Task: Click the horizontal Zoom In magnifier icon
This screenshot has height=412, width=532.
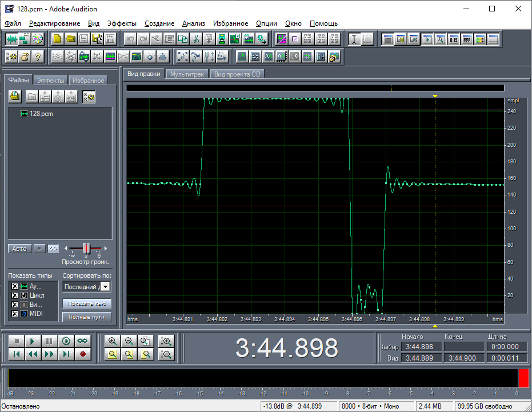Action: click(112, 342)
